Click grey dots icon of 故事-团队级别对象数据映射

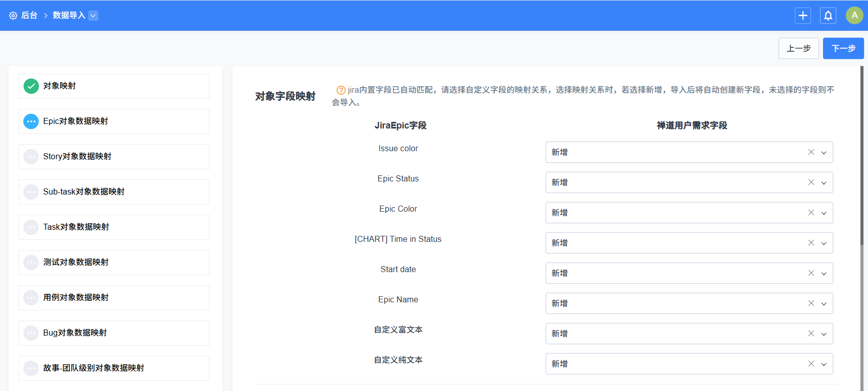[x=31, y=368]
